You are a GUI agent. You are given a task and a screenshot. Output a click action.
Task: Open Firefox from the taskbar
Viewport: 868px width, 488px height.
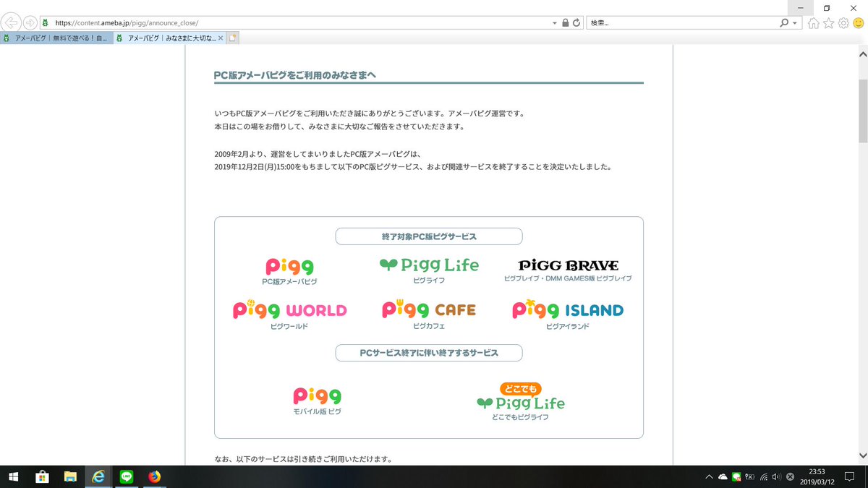tap(154, 476)
